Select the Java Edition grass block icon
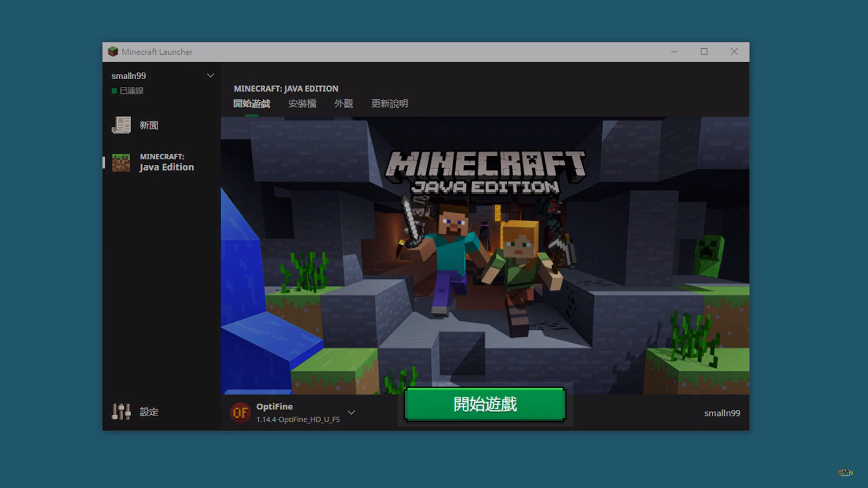This screenshot has height=488, width=868. 121,163
